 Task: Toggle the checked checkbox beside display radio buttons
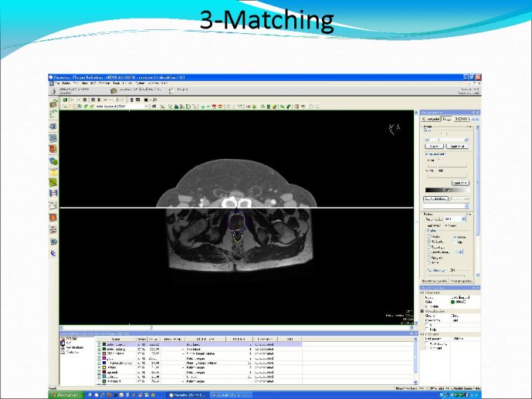(x=455, y=237)
